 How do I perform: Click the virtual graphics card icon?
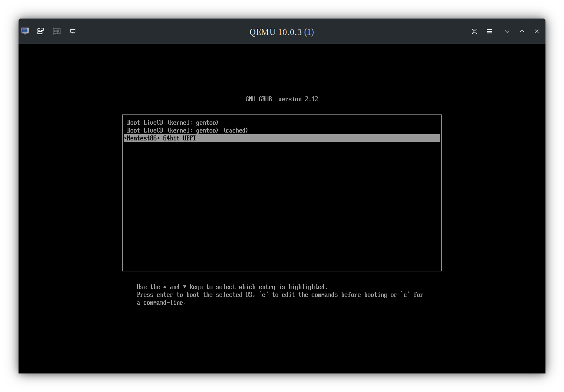[56, 31]
